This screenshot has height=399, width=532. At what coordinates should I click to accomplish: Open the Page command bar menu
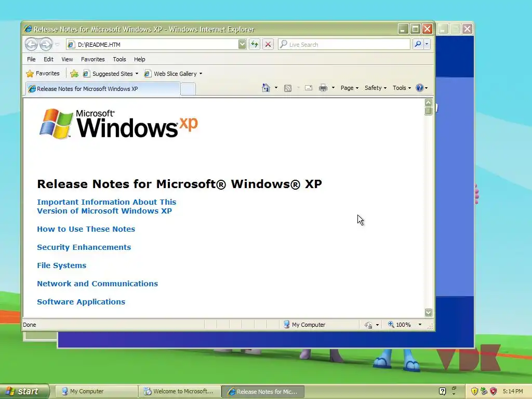[350, 88]
